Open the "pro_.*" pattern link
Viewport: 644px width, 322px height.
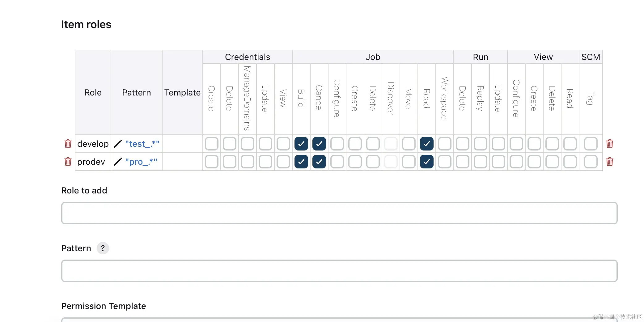[x=141, y=162]
